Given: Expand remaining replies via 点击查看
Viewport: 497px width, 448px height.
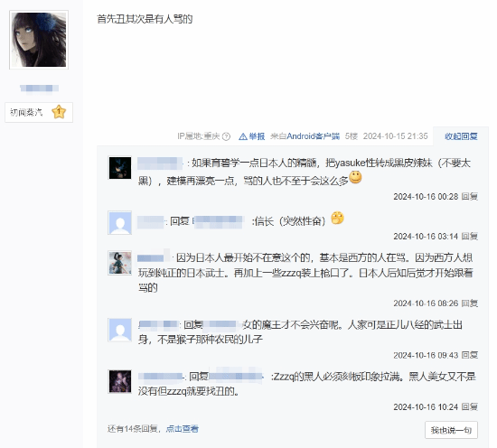Looking at the screenshot, I should pyautogui.click(x=182, y=429).
